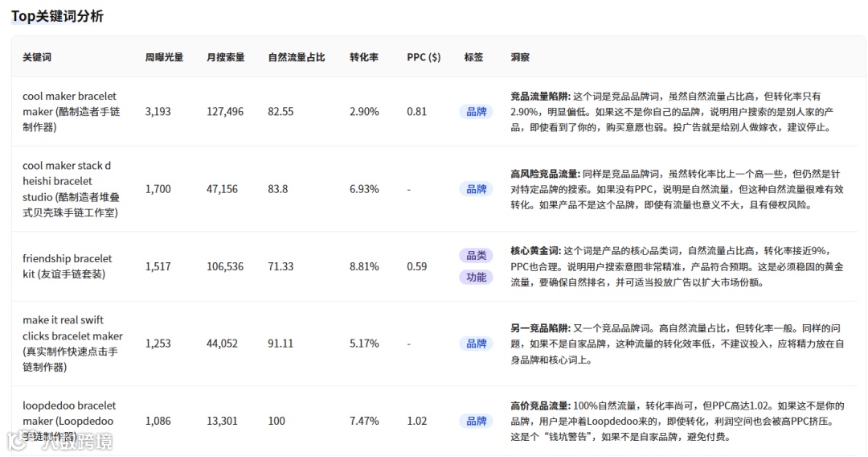Click monthly search volume 127,496

tap(225, 111)
